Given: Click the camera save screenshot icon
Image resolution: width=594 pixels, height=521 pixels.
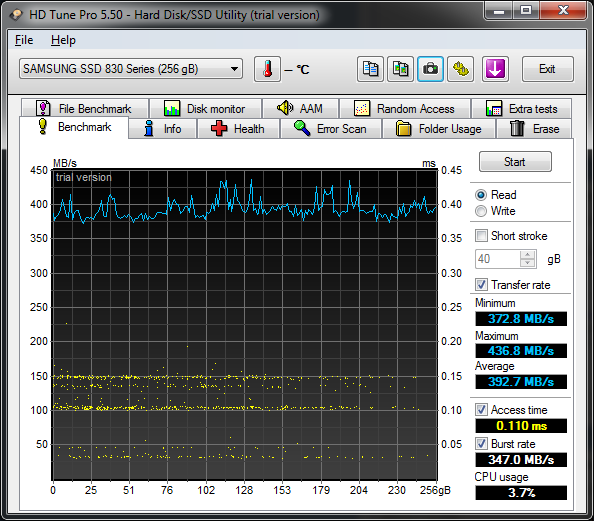Looking at the screenshot, I should point(430,69).
